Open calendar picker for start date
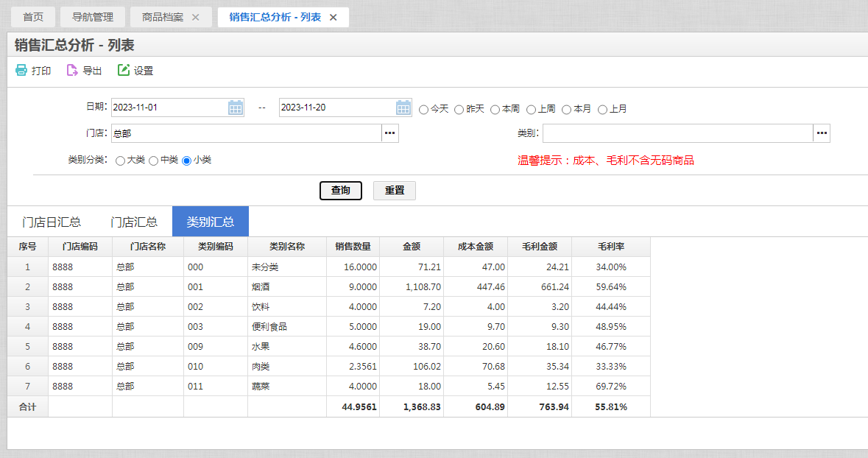 pyautogui.click(x=236, y=108)
